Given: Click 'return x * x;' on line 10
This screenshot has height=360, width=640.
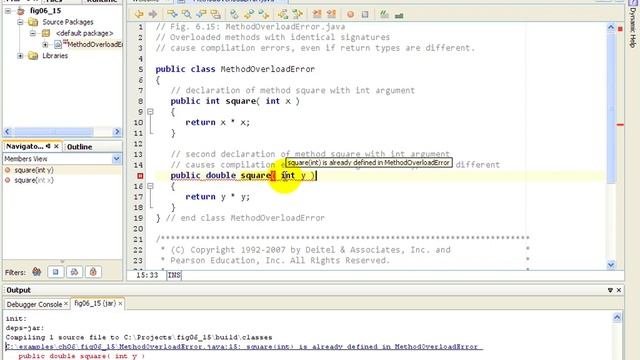Looking at the screenshot, I should (218, 122).
